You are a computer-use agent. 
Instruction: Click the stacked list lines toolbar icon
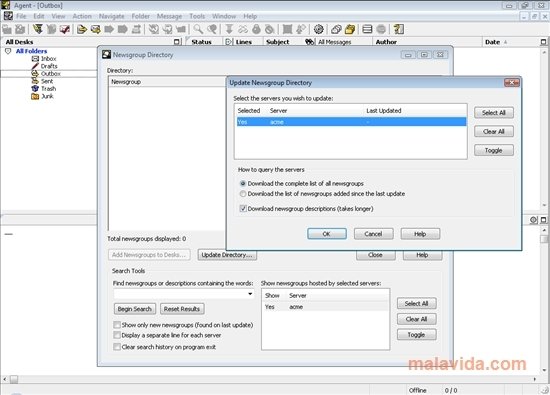367,29
